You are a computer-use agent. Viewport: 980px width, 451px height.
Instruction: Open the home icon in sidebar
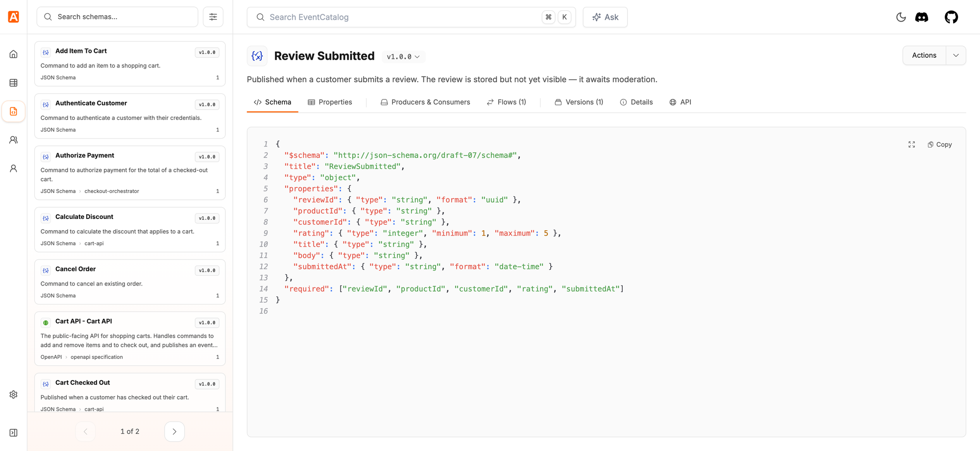[x=14, y=54]
